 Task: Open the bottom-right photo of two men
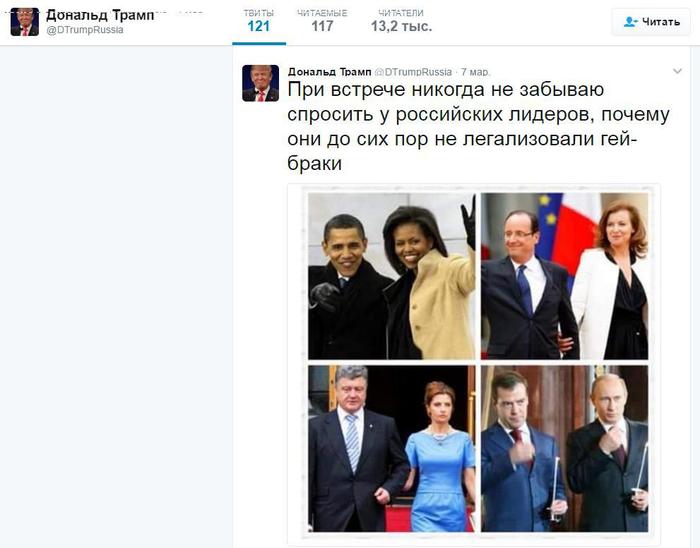click(564, 448)
